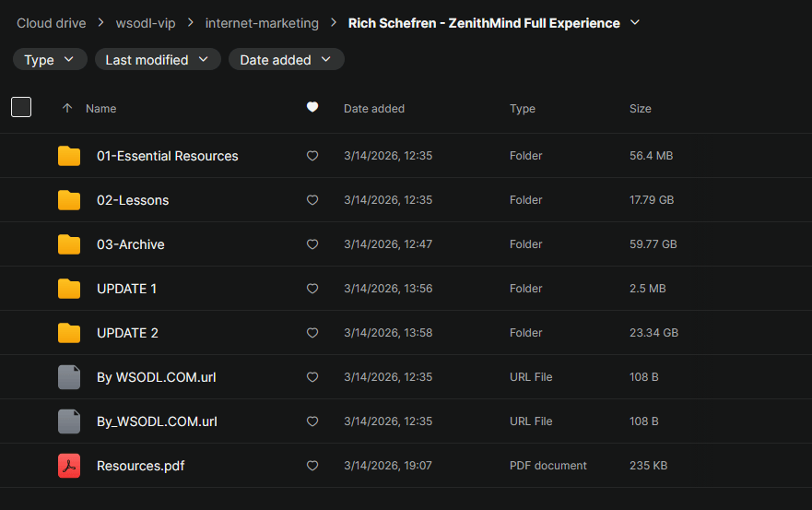Open the 02-Lessons folder by name
This screenshot has height=510, width=812.
[133, 200]
